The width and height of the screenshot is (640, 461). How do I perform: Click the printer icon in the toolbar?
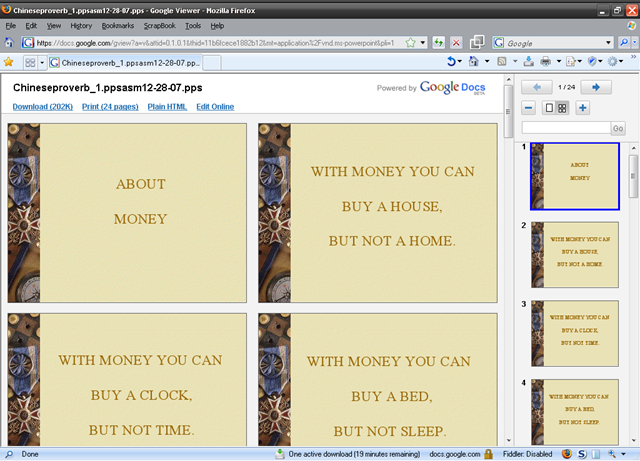point(546,62)
